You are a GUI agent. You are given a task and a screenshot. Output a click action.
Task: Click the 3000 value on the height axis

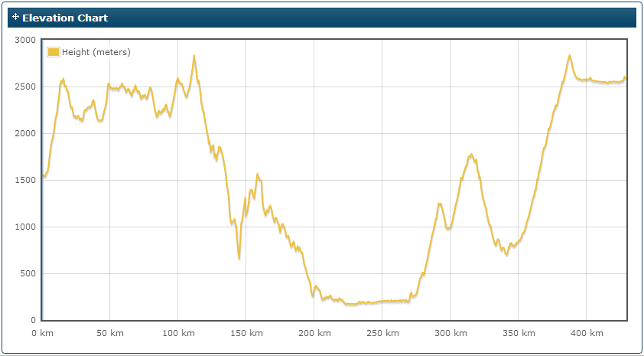click(26, 40)
